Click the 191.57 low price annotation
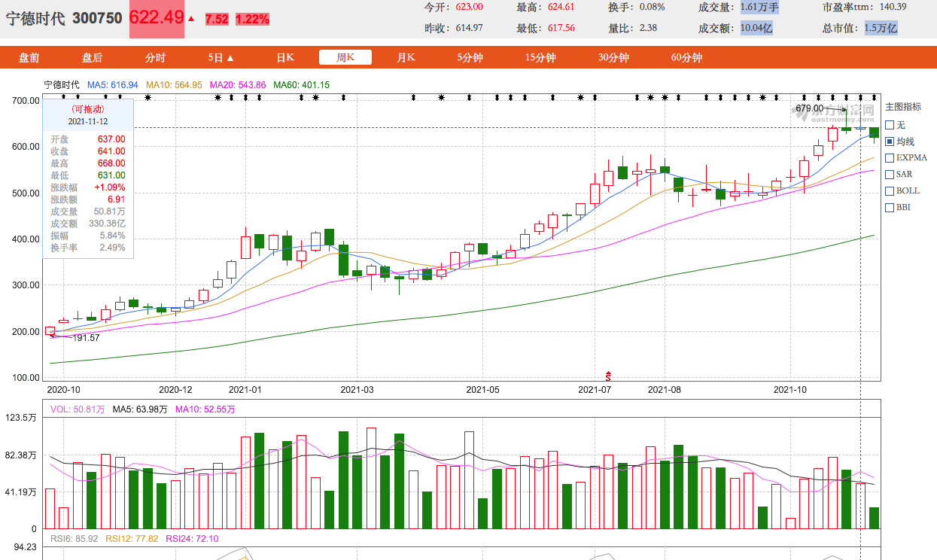The width and height of the screenshot is (937, 560). point(87,338)
